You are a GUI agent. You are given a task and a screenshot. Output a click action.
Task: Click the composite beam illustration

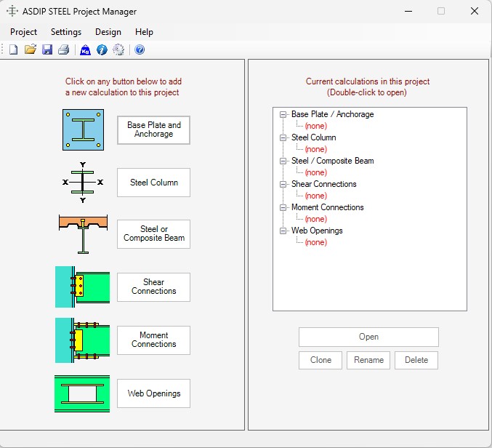(x=83, y=234)
